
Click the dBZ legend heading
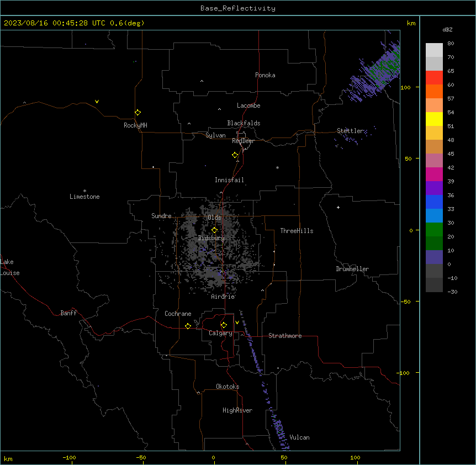tap(447, 29)
